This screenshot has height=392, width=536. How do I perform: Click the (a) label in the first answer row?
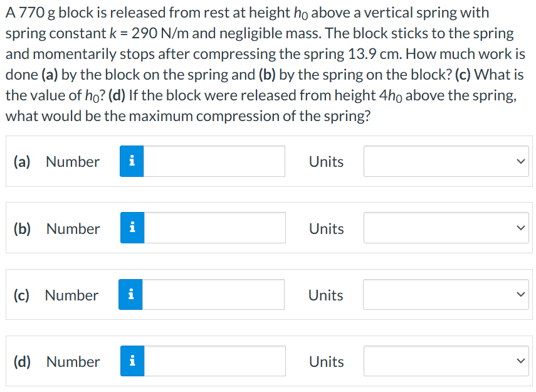[22, 161]
